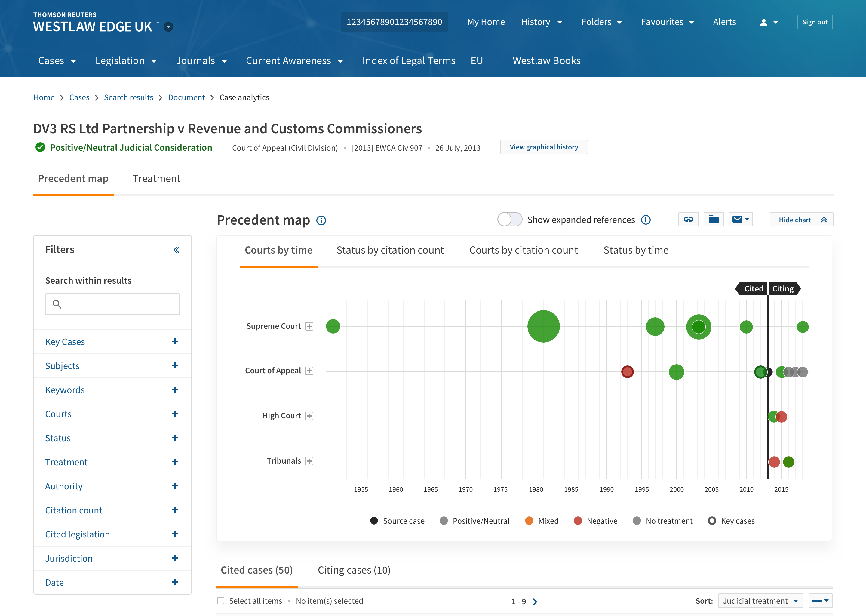
Task: Click the Hide chart button
Action: click(x=801, y=220)
